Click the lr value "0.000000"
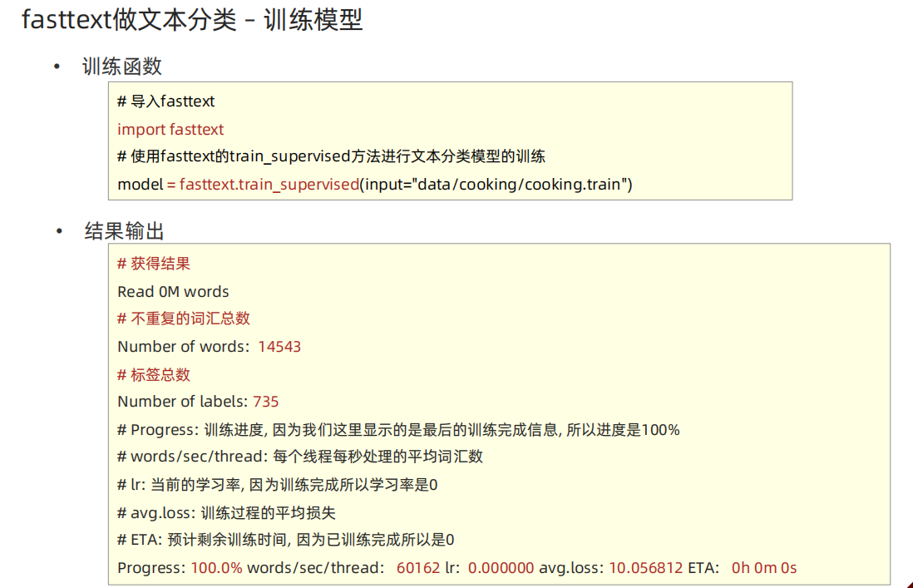The width and height of the screenshot is (913, 588). point(501,567)
